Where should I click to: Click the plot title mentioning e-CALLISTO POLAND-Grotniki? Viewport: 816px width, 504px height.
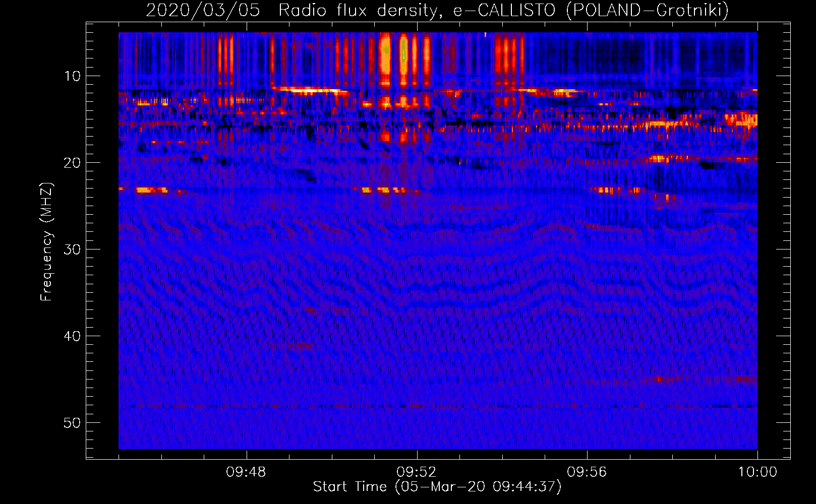point(437,10)
